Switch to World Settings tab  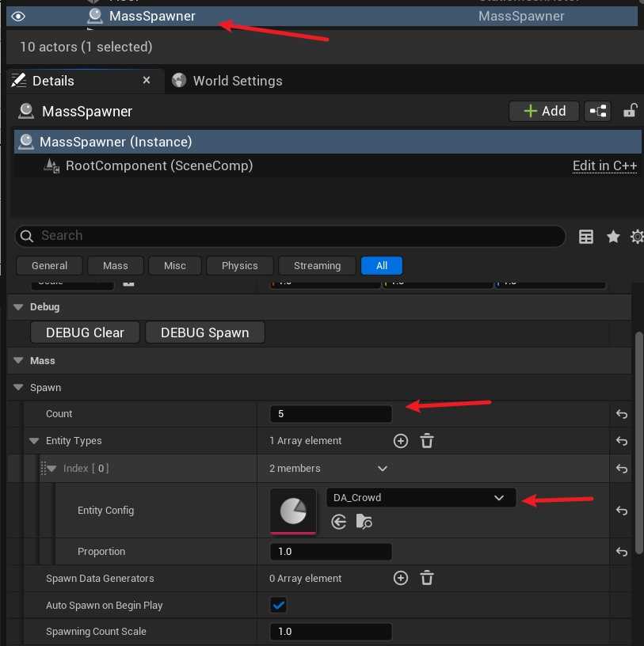click(x=237, y=81)
